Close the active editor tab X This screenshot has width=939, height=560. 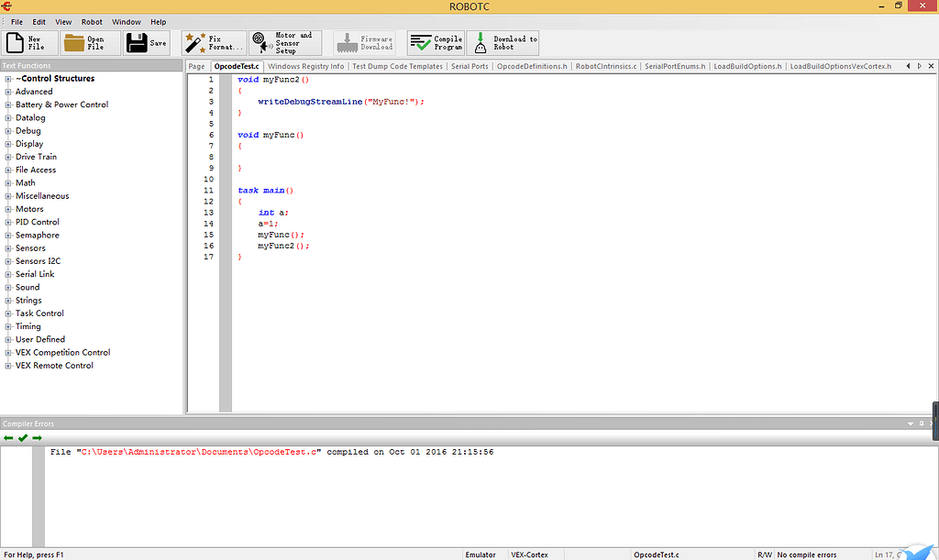[932, 66]
